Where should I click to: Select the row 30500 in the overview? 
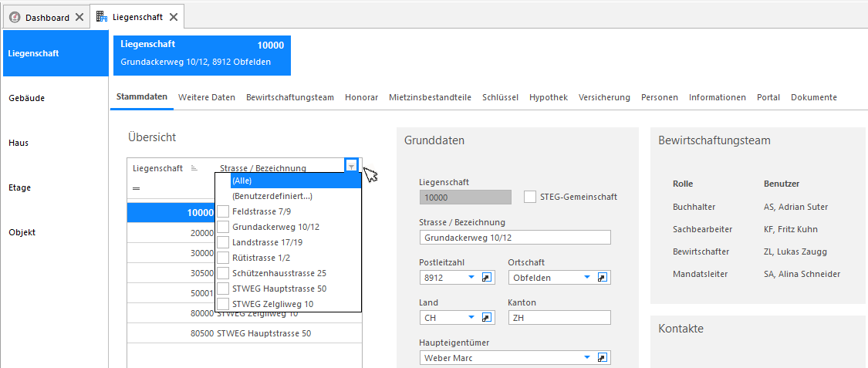tap(171, 273)
